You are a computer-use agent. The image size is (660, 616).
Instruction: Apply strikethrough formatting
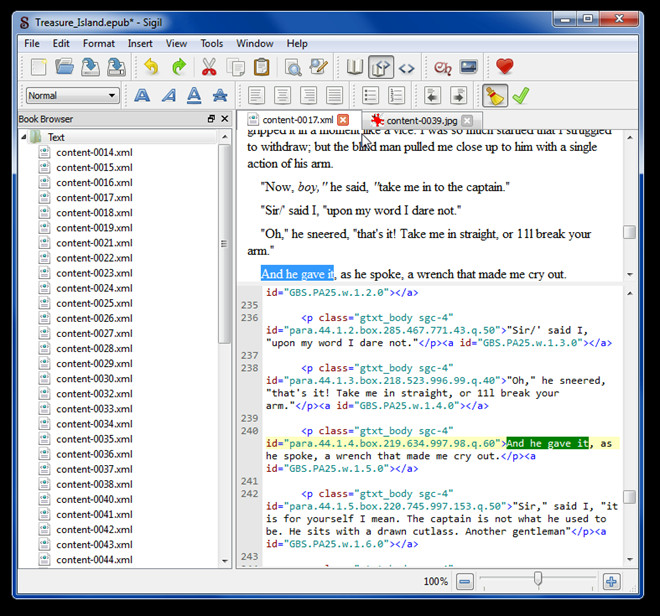pos(220,96)
